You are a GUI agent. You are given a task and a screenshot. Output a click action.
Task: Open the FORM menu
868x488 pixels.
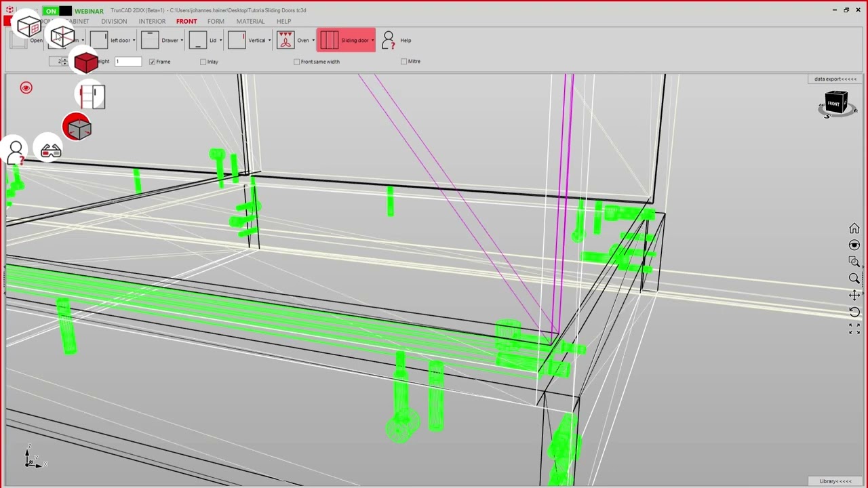pyautogui.click(x=216, y=22)
